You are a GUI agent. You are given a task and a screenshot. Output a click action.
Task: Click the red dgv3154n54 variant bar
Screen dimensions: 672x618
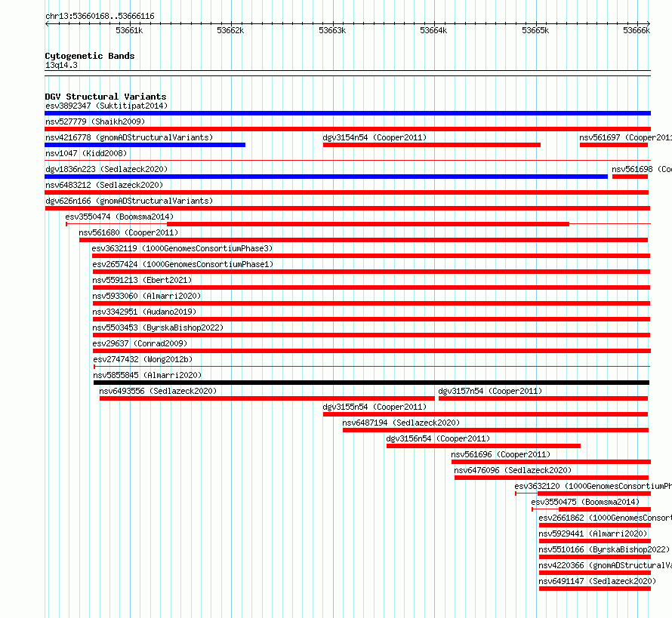432,145
